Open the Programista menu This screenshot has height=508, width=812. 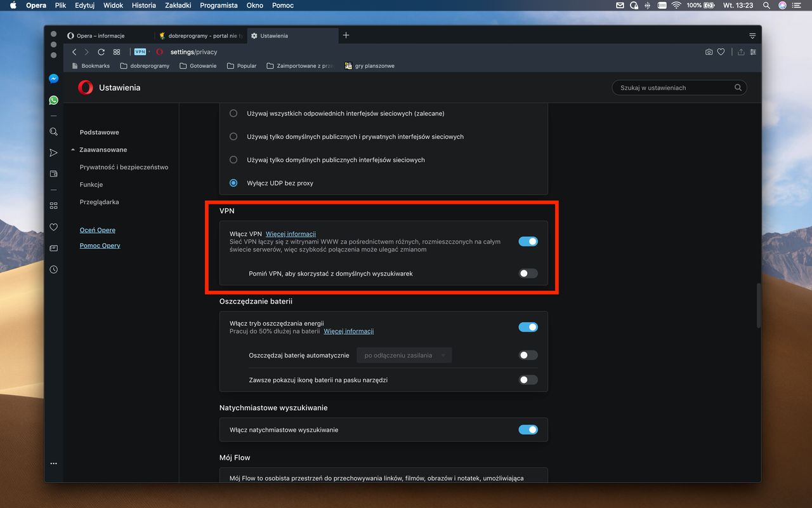coord(218,5)
